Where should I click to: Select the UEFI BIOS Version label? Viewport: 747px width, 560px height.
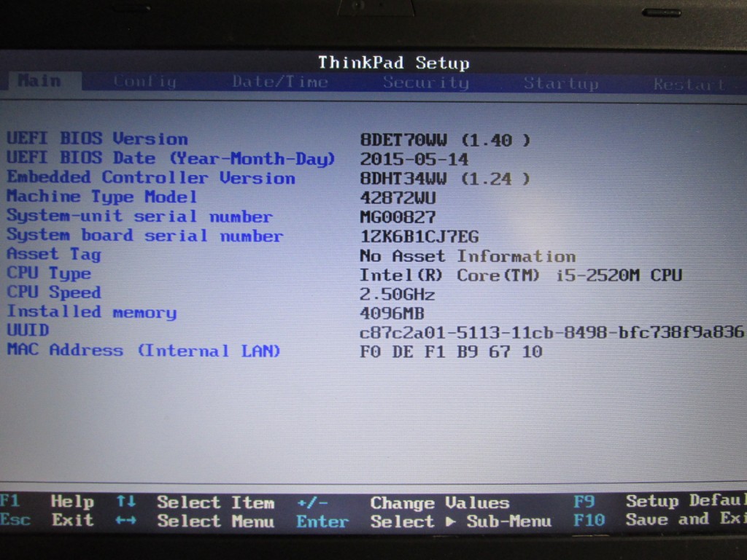98,139
